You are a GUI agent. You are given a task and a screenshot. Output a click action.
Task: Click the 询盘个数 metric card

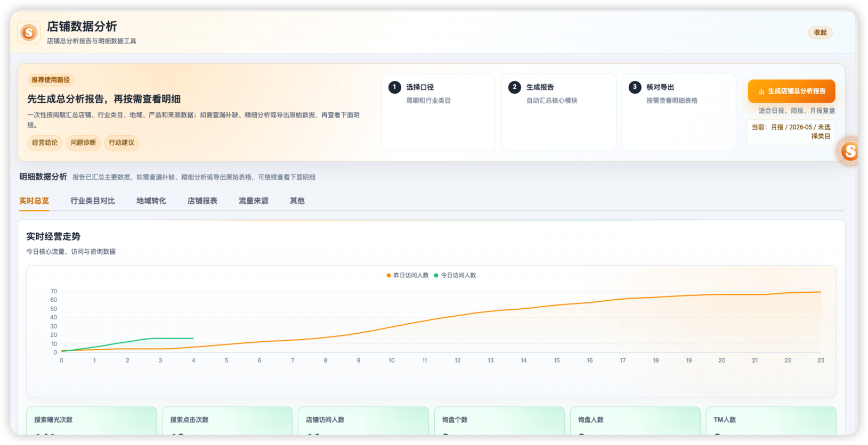pos(499,421)
